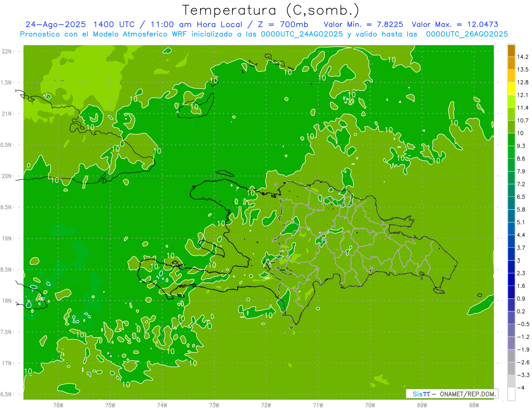Viewport: 532px width, 411px height.
Task: Pick the white swatch at the scale bottom
Action: coord(511,394)
